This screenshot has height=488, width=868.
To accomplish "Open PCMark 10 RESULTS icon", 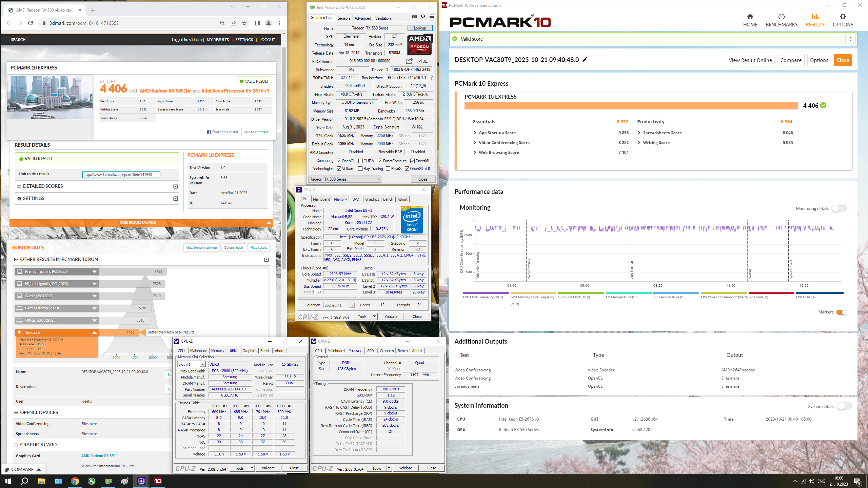I will pyautogui.click(x=815, y=17).
